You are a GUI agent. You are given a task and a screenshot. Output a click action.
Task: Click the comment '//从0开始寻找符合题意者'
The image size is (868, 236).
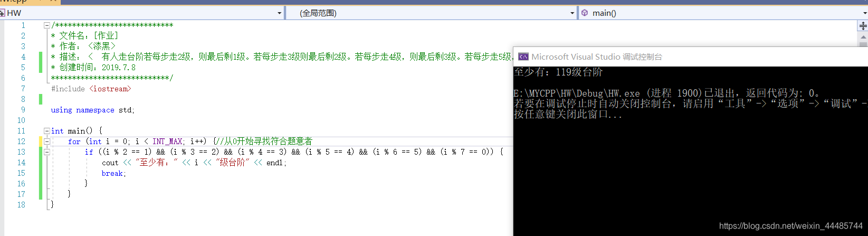[x=264, y=141]
